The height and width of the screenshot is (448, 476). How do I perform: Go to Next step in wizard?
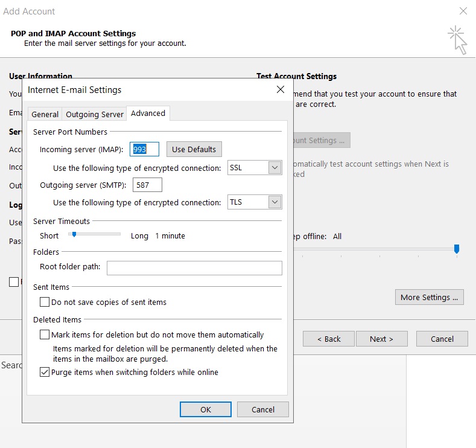coord(381,339)
